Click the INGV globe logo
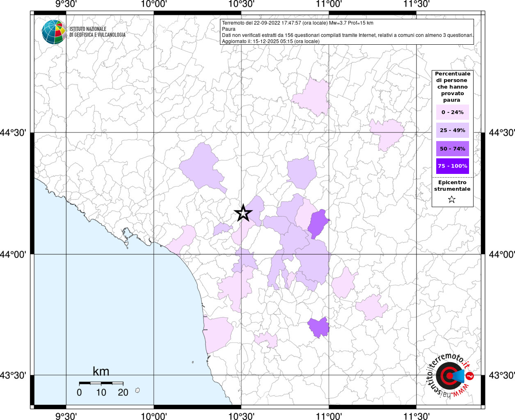The image size is (515, 420). [54, 32]
